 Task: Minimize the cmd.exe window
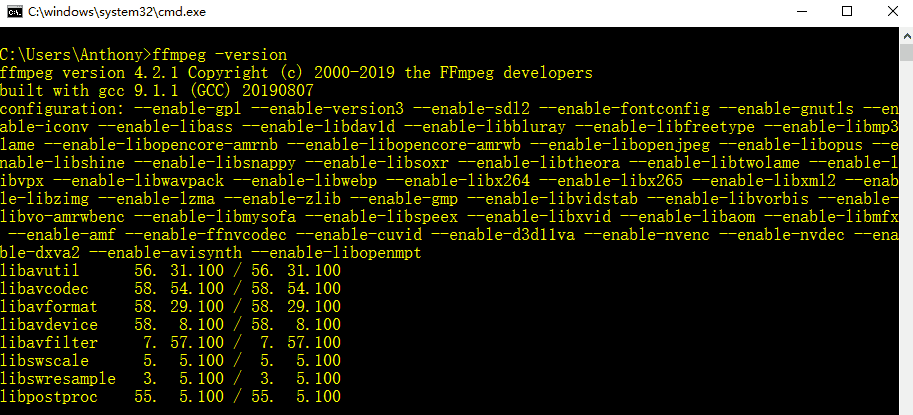(801, 12)
